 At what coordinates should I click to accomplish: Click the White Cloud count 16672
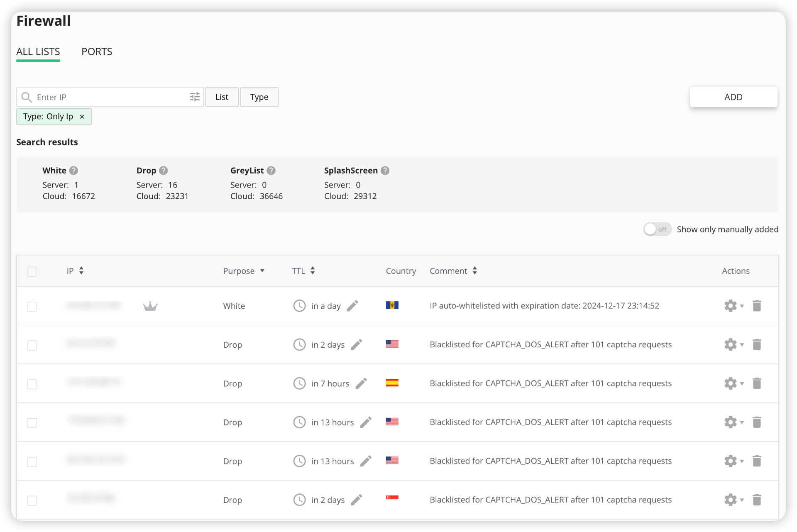[83, 196]
